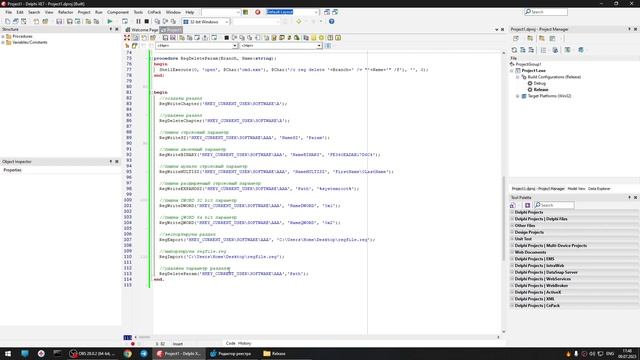Click the IDE search box at top right
The width and height of the screenshot is (640, 360).
click(546, 12)
